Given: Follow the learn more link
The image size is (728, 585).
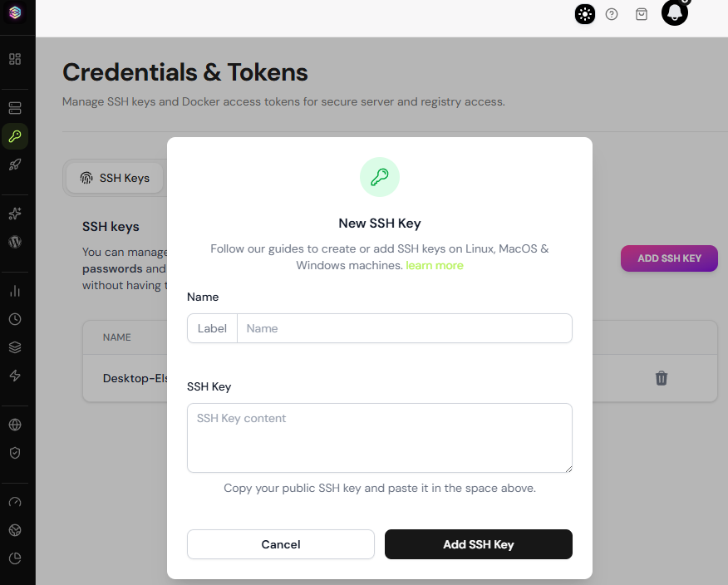Looking at the screenshot, I should click(x=435, y=265).
